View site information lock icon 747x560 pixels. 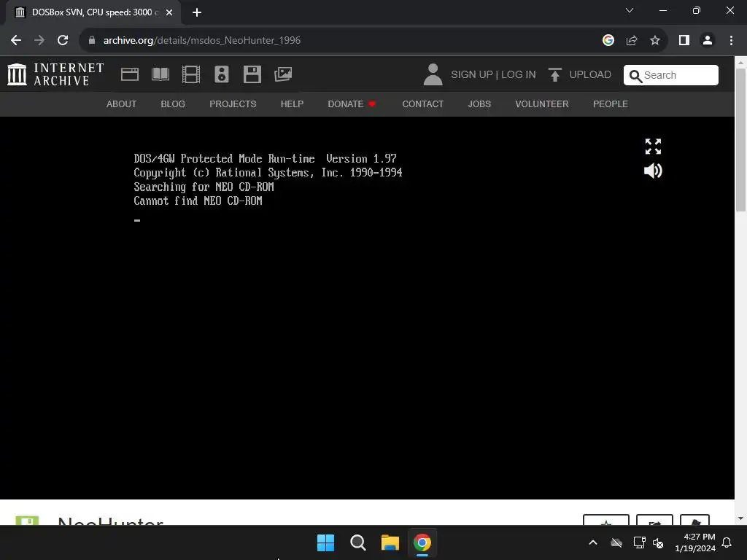tap(92, 41)
